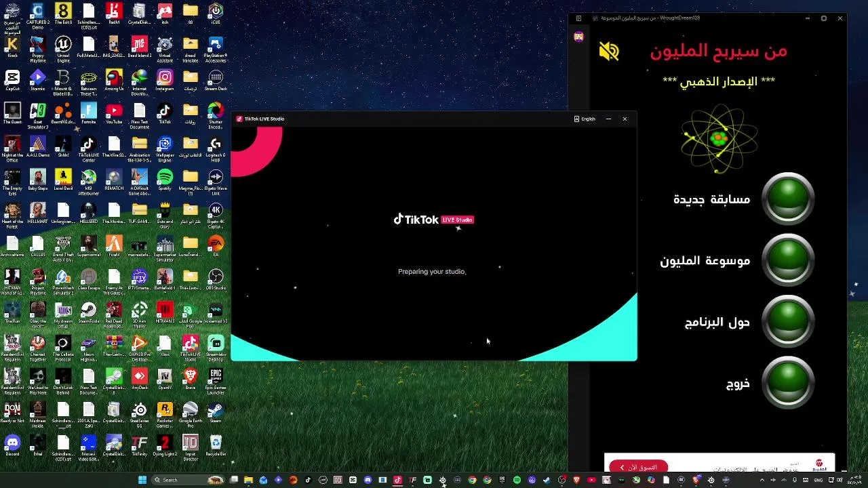Screen dimensions: 868x488
Task: Launch AnyDesk from the desktop
Action: point(139,378)
